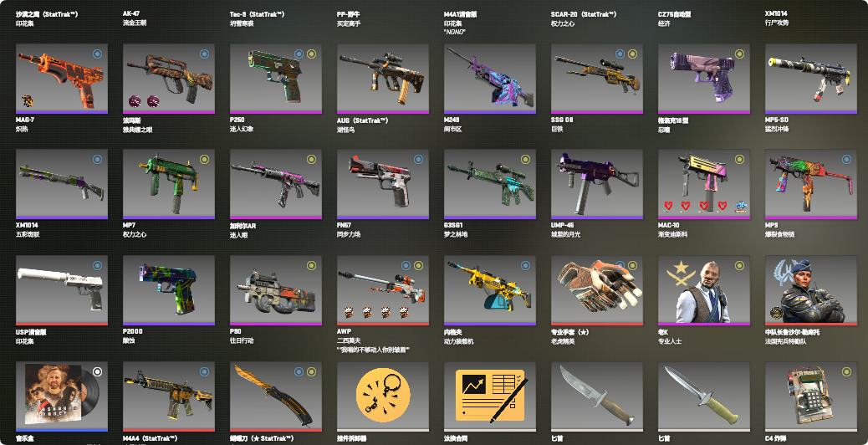This screenshot has width=868, height=445.
Task: Click the C4 炸弹 bomb item
Action: tap(810, 396)
